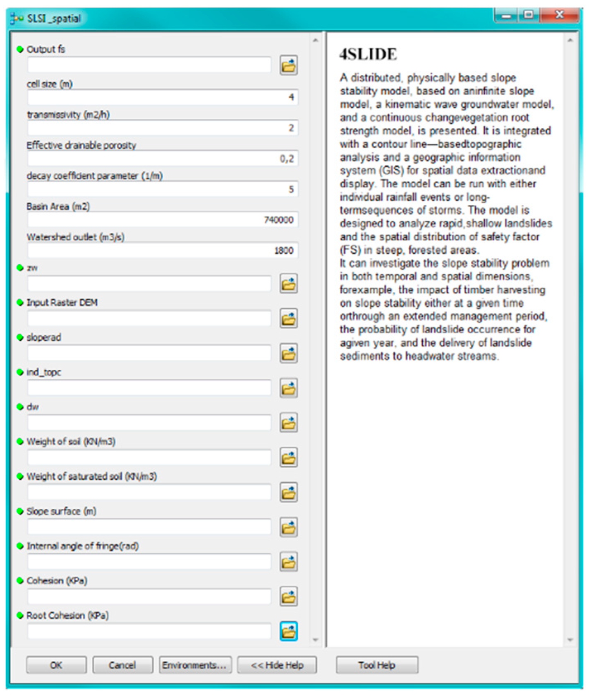
Task: Collapse help with << Hide Help
Action: tap(277, 665)
